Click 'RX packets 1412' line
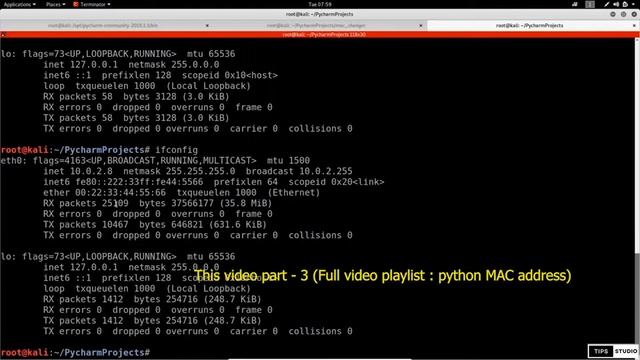 pyautogui.click(x=152, y=299)
